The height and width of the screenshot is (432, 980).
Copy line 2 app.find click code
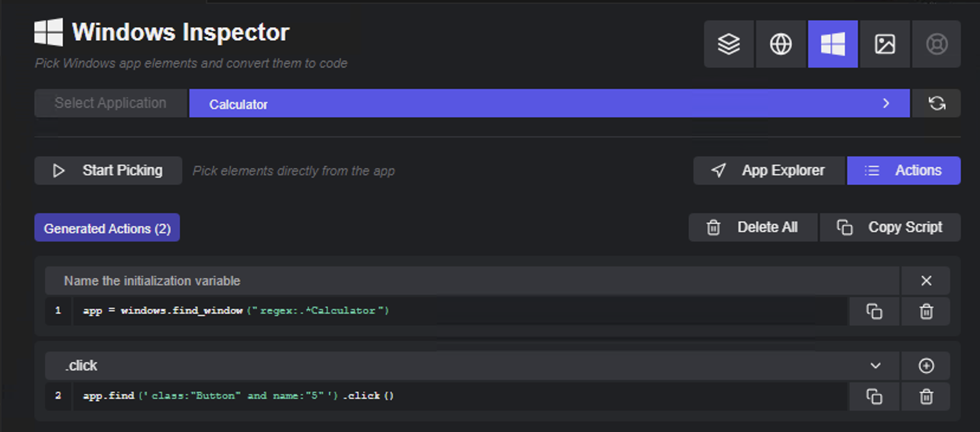pyautogui.click(x=874, y=396)
